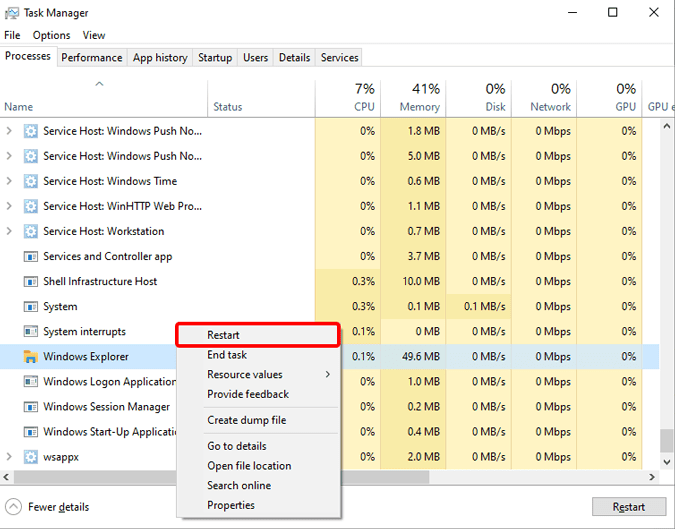Click the Restart button at bottom right

[x=629, y=507]
